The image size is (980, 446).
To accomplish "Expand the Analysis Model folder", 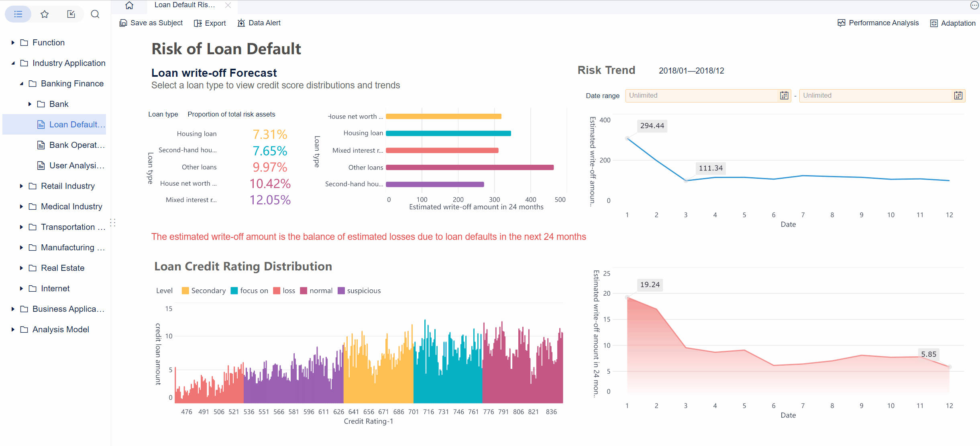I will (13, 329).
